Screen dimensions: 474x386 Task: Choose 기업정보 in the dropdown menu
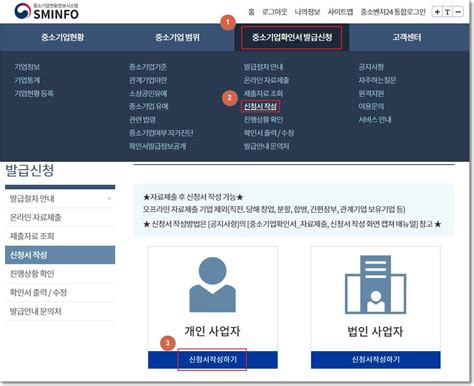[27, 67]
